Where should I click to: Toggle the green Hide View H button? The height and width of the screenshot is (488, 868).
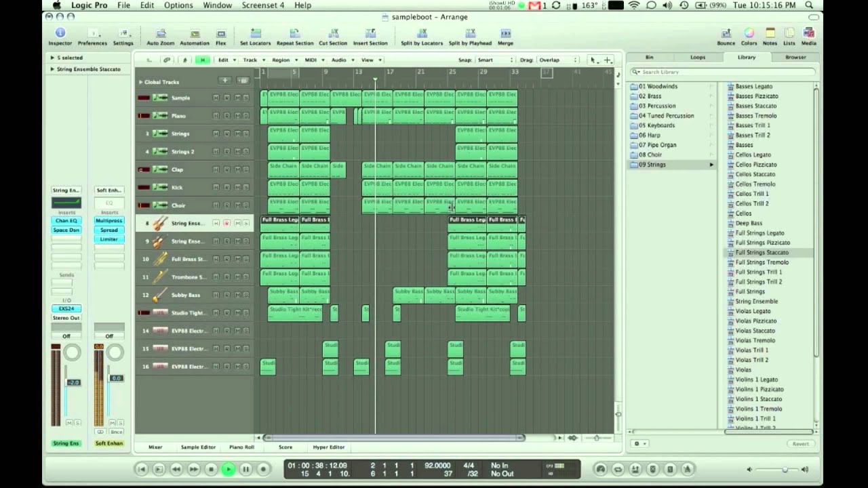(x=202, y=60)
